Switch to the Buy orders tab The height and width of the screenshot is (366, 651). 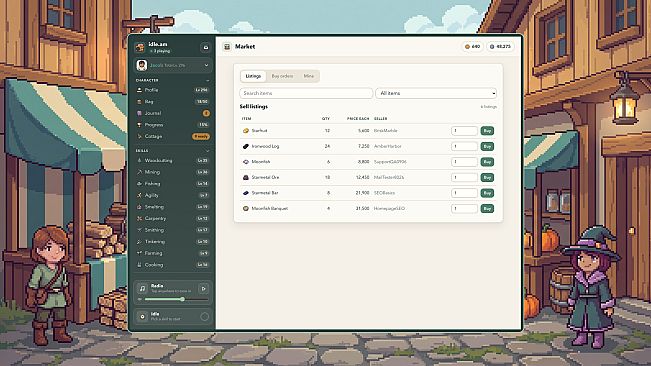[282, 76]
